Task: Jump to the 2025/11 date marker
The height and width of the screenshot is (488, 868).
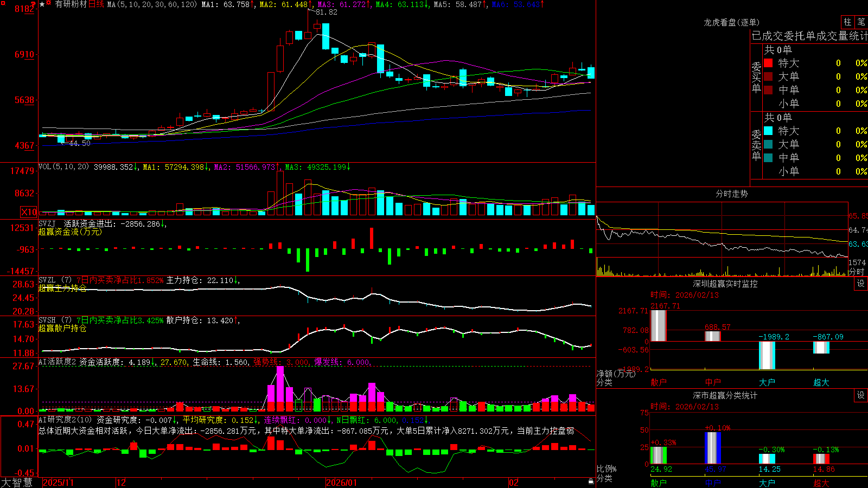Action: [58, 483]
